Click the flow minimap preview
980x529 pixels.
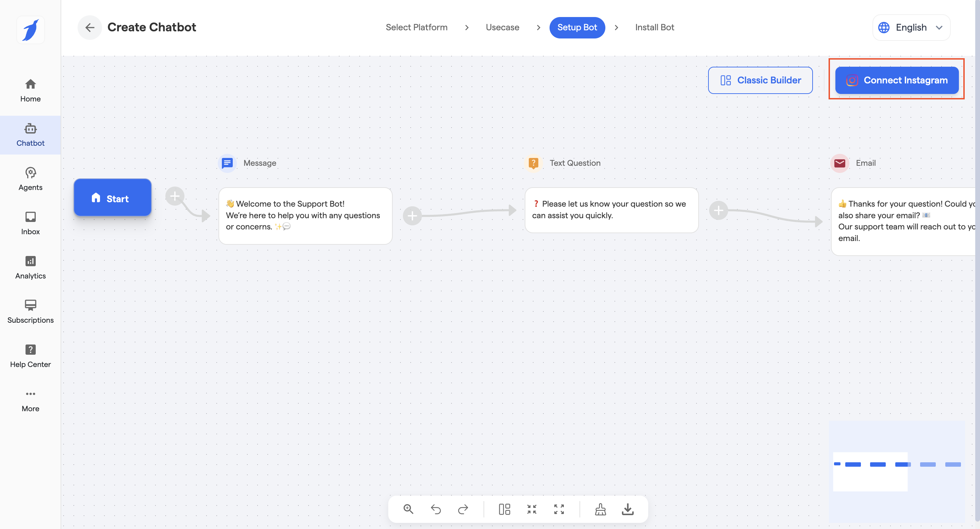tap(897, 471)
